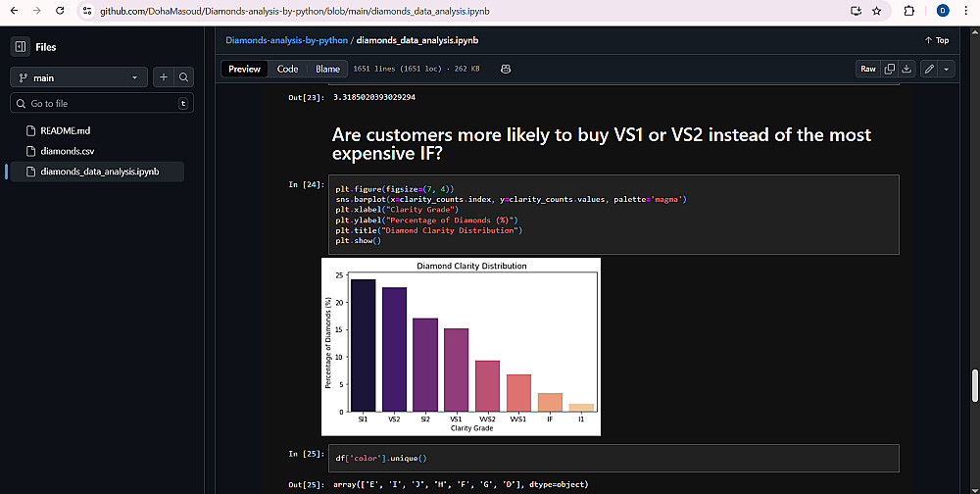This screenshot has width=980, height=494.
Task: Switch to the Blame view tab
Action: coord(327,69)
